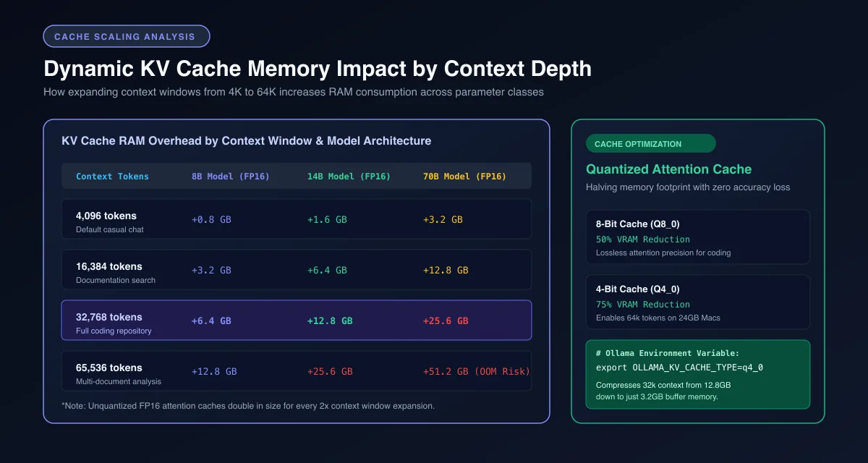Click the Multi-document analysis description
Viewport: 868px width, 463px height.
tap(119, 381)
